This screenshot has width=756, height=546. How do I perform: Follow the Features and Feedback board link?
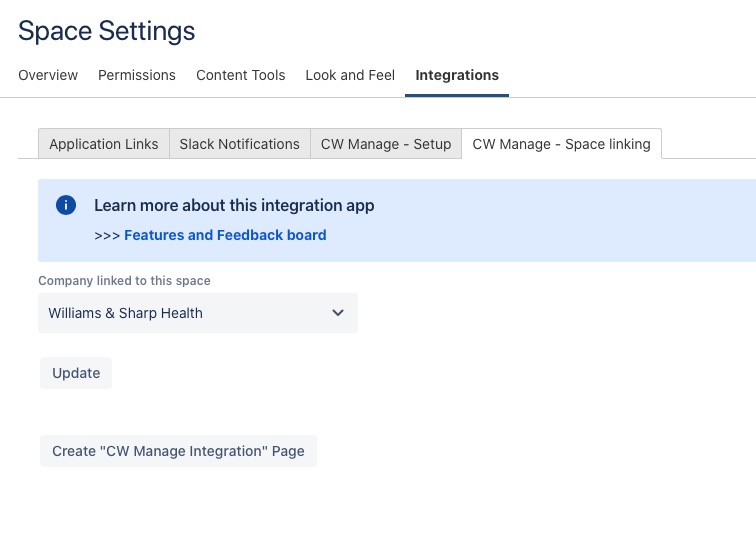(x=225, y=235)
